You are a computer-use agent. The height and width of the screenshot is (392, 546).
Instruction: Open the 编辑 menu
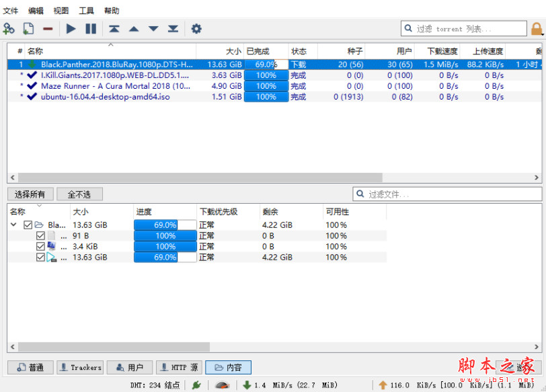pos(36,11)
